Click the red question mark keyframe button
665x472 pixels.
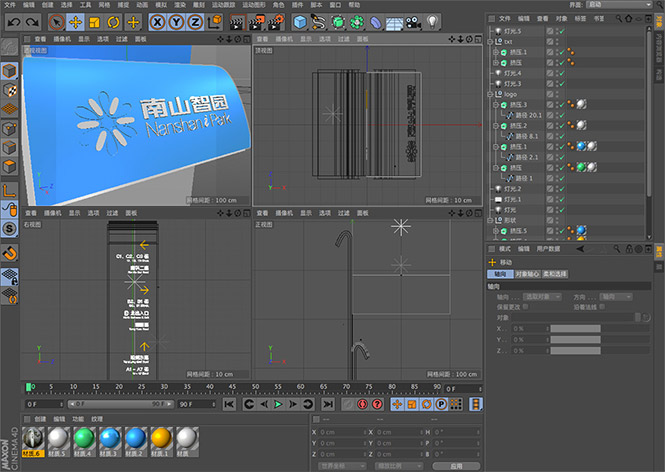click(x=377, y=404)
